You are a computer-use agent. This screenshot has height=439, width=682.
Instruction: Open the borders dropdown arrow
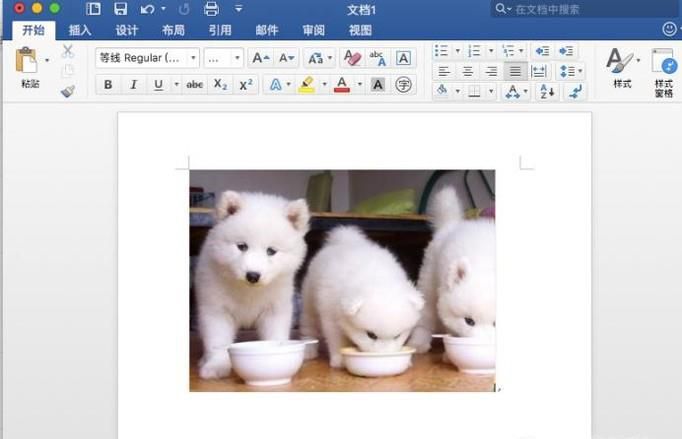click(x=491, y=91)
